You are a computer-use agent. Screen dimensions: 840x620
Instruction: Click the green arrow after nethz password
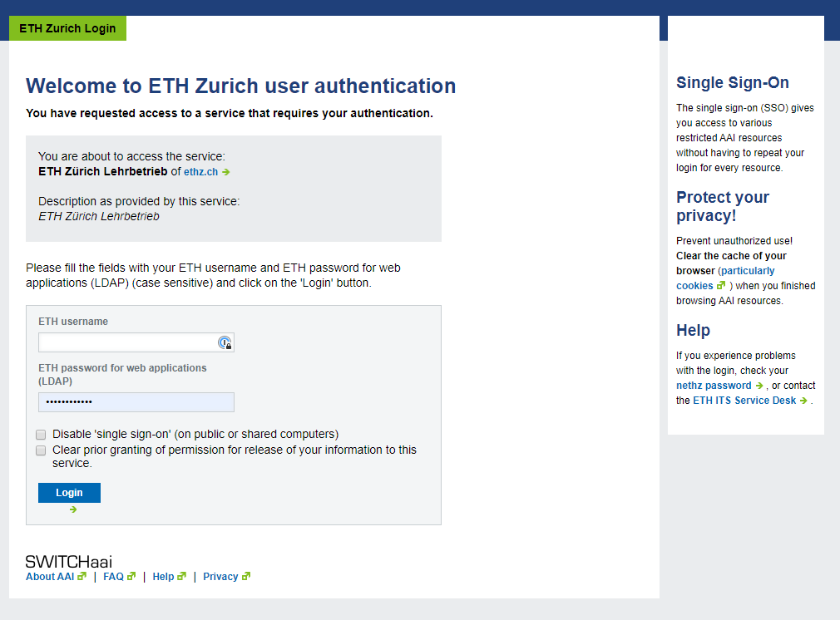pos(759,386)
